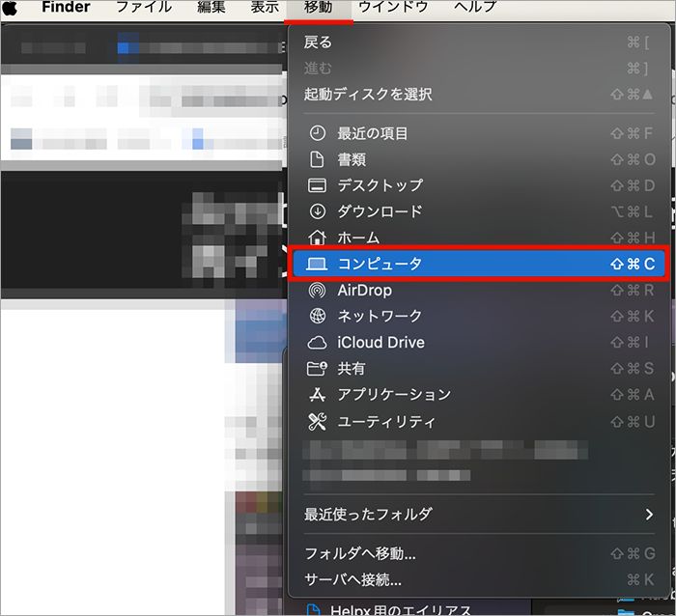Open the 表示 menu

click(265, 7)
